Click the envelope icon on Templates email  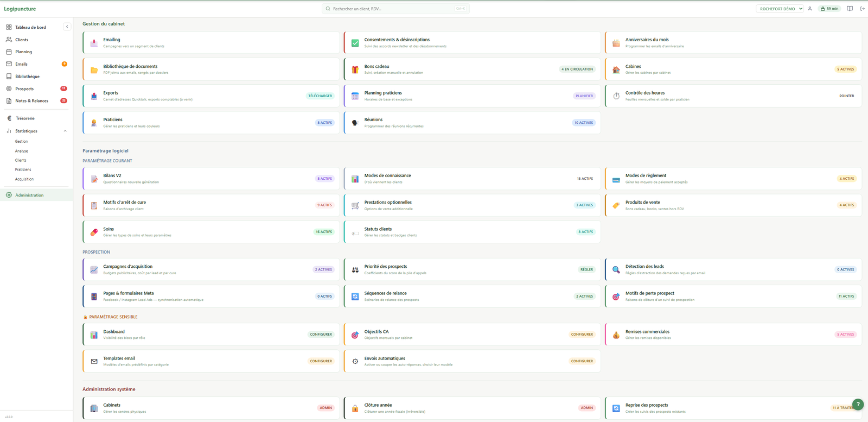coord(94,361)
